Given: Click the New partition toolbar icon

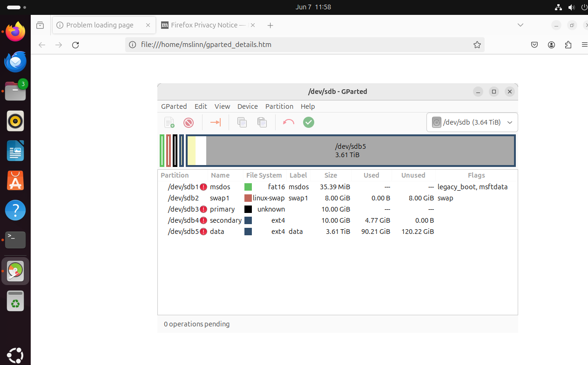Looking at the screenshot, I should pyautogui.click(x=169, y=122).
